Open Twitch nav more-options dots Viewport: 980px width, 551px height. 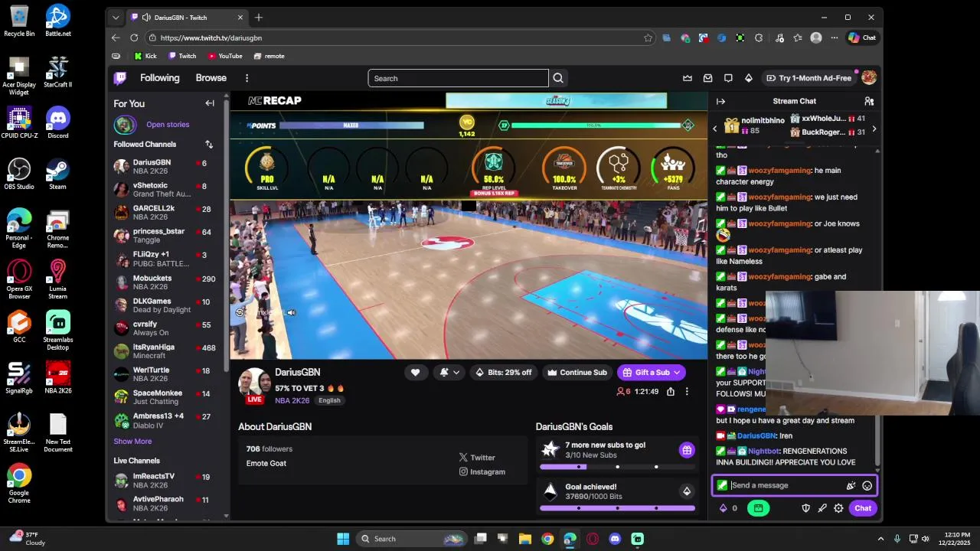247,78
